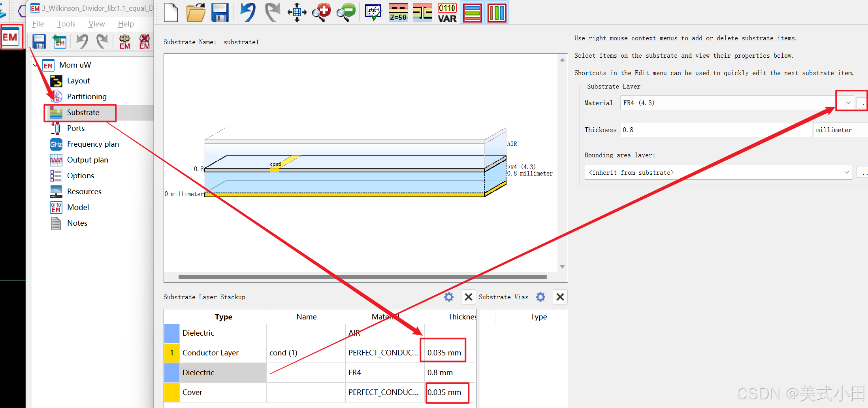Select Model in the EM tree
This screenshot has height=408, width=868.
[x=78, y=207]
